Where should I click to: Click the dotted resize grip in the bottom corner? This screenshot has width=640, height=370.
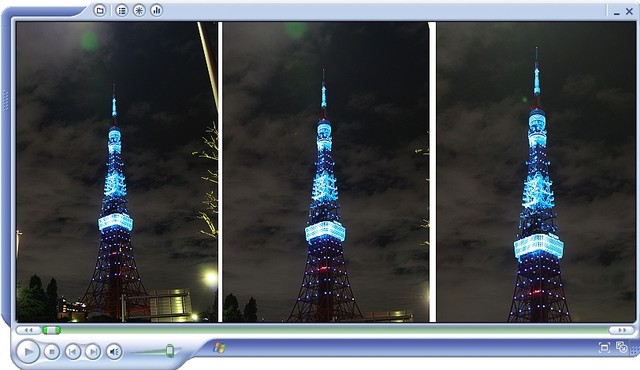(635, 350)
